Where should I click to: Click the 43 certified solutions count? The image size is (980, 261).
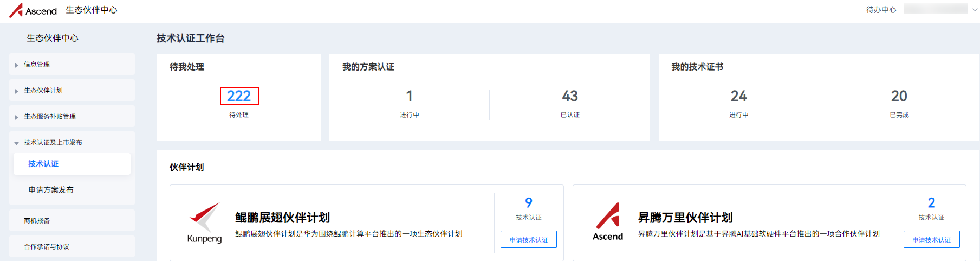pyautogui.click(x=570, y=96)
